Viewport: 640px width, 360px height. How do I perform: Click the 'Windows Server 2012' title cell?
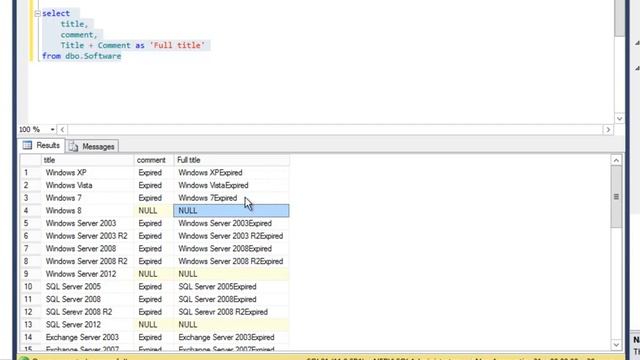pyautogui.click(x=87, y=274)
